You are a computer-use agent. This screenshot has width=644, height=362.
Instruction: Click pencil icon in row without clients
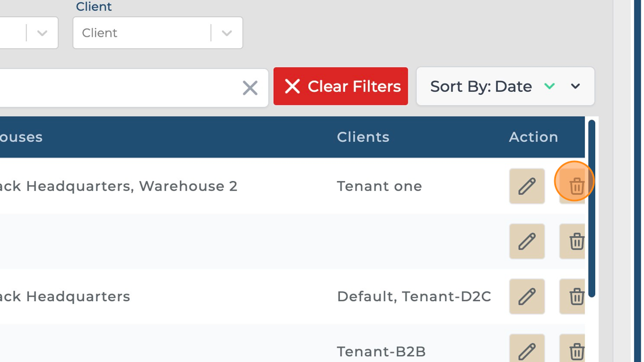click(527, 241)
